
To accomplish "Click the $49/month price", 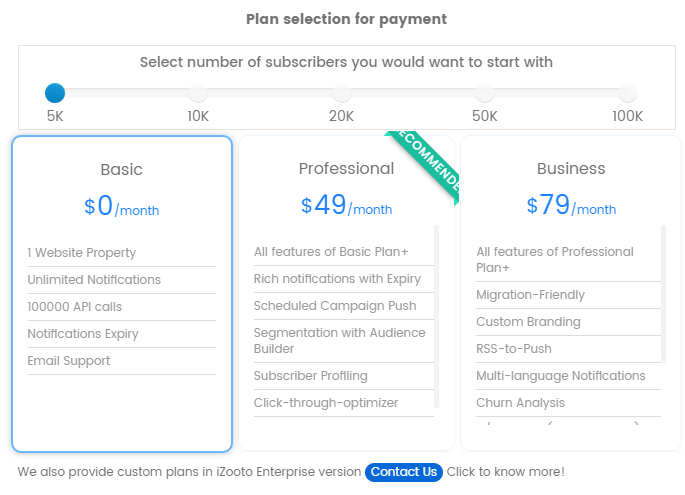I will click(346, 206).
